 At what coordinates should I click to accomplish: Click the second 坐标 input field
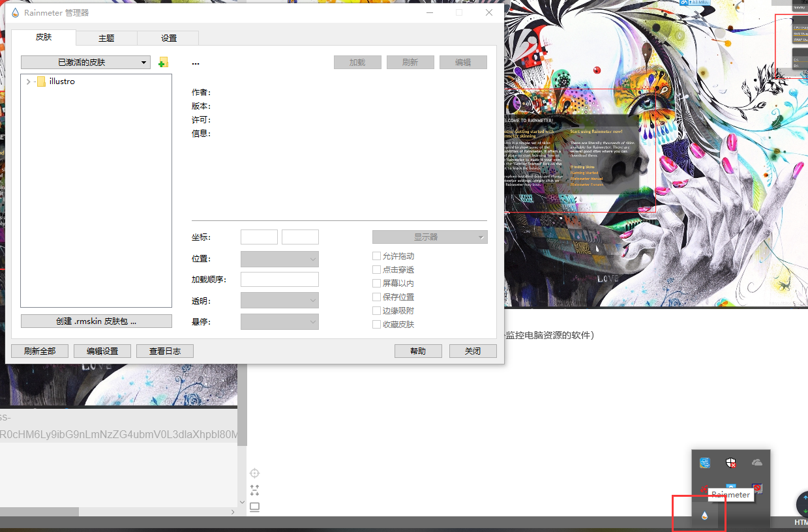click(300, 237)
